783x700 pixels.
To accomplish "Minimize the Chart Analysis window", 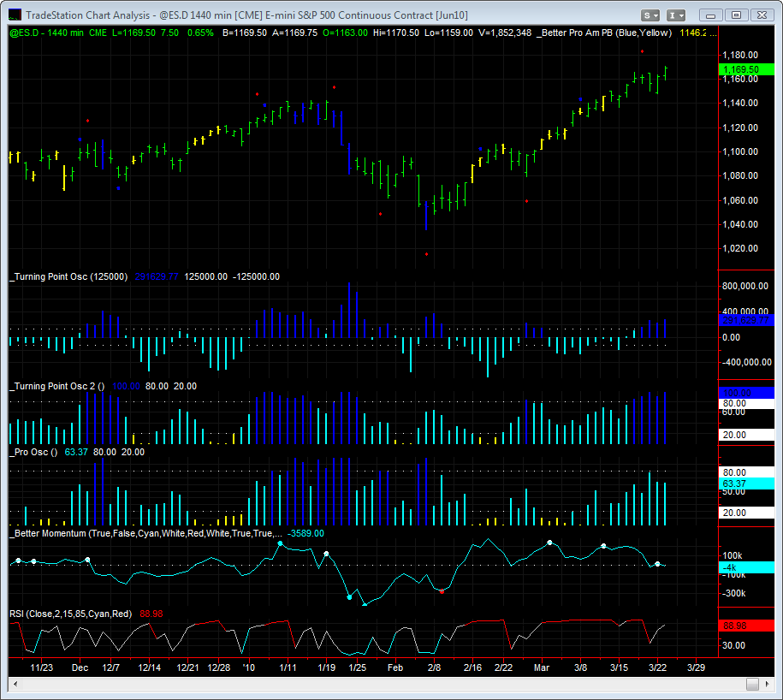I will click(710, 15).
